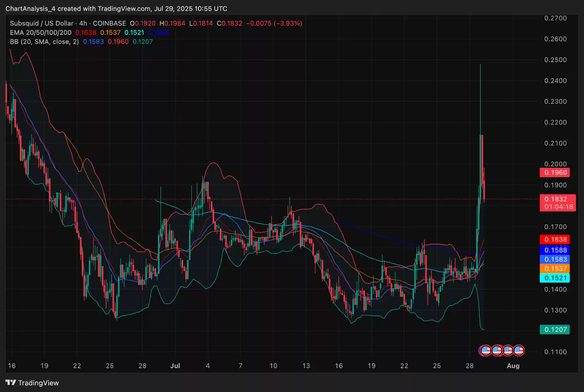Select the third US flag event icon from left
Screen dimensions: 584x392
click(x=508, y=350)
